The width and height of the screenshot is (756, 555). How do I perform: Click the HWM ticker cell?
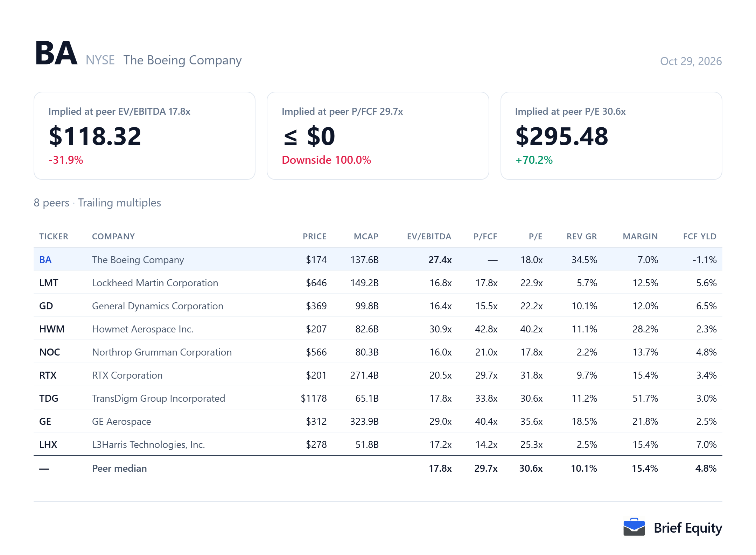pyautogui.click(x=52, y=329)
